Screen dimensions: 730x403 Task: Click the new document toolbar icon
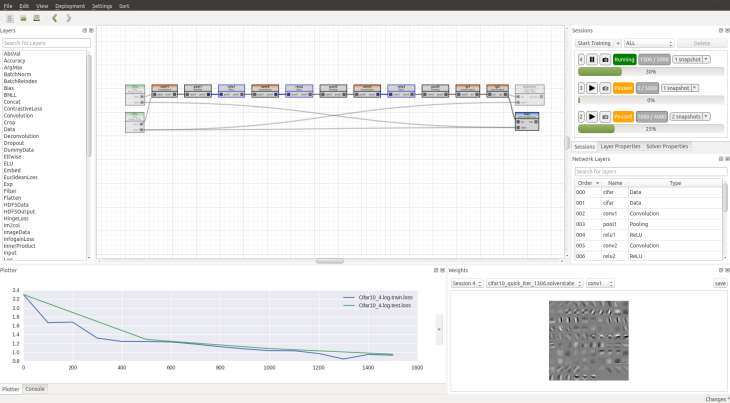tap(8, 18)
